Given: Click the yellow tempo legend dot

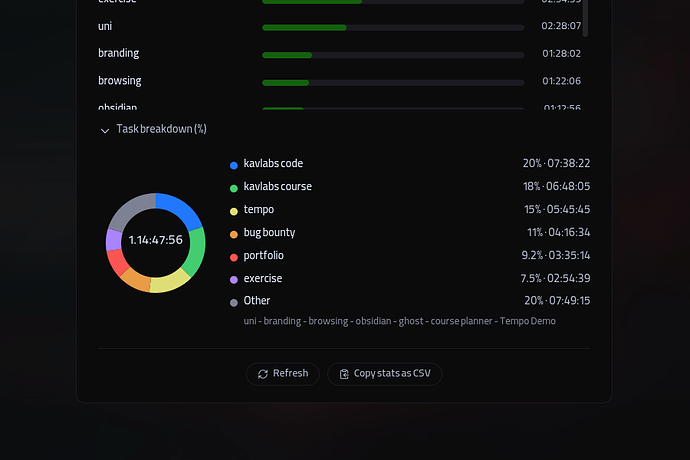Looking at the screenshot, I should (234, 211).
